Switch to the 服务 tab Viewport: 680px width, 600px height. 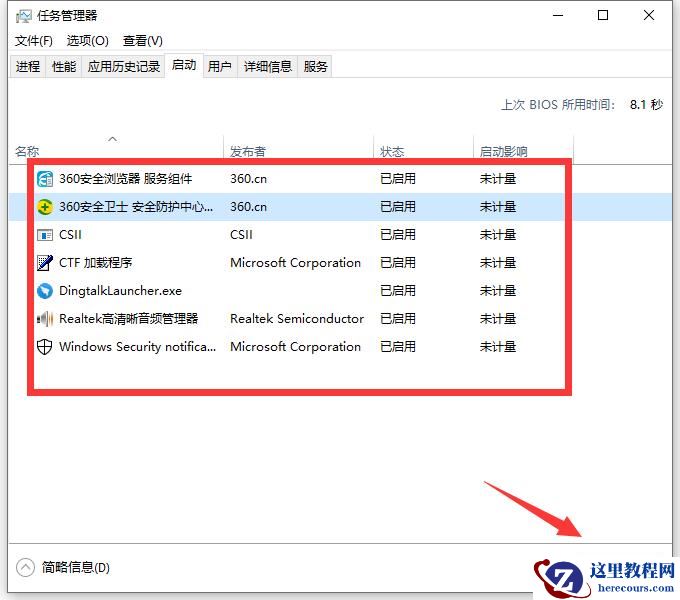point(315,66)
